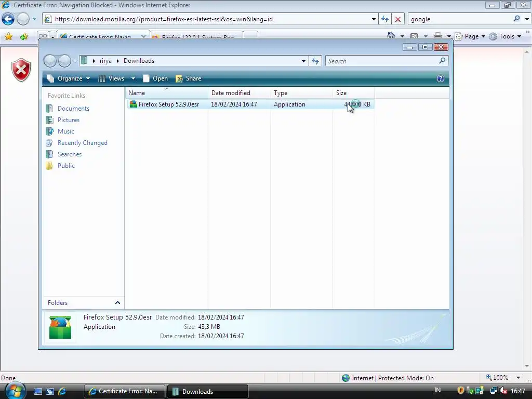
Task: Open Documents favorite link
Action: (x=73, y=109)
